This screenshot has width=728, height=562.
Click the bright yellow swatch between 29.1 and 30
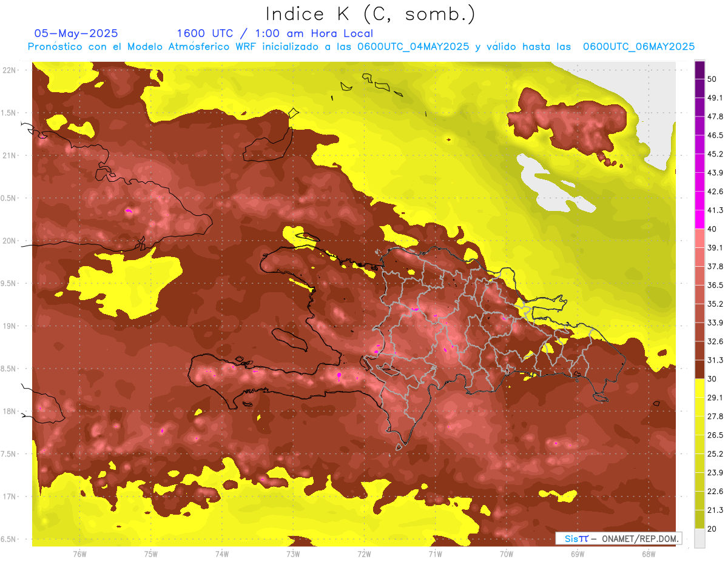coord(699,388)
